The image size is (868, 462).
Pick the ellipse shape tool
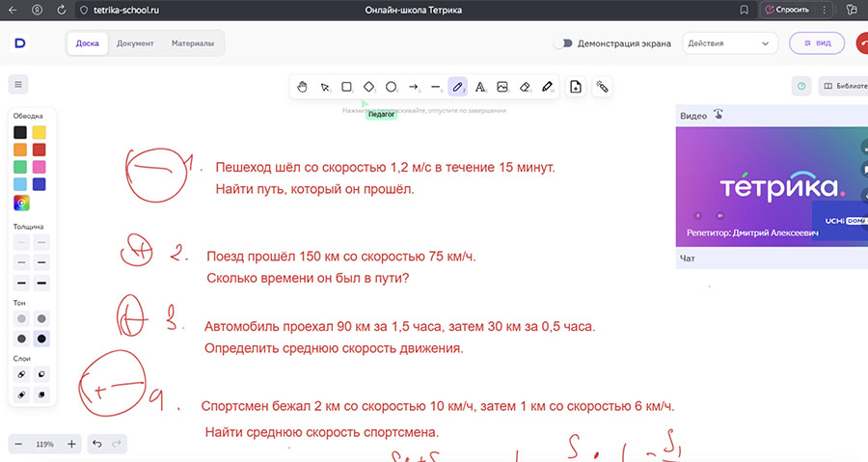(392, 87)
